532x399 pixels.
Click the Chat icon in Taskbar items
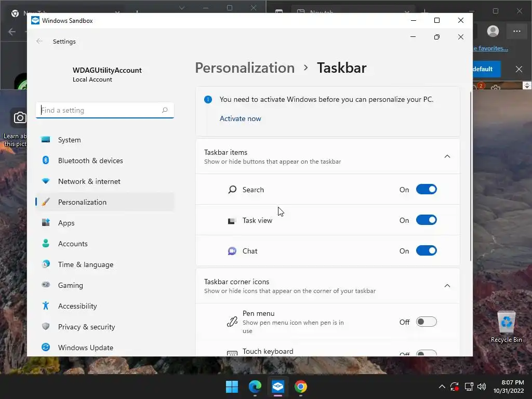click(232, 251)
